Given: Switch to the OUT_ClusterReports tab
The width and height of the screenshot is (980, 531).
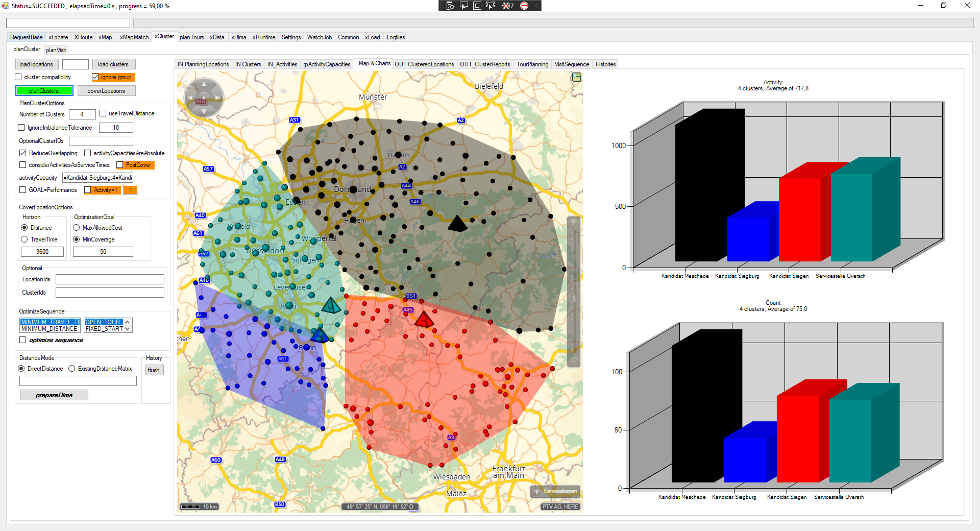Looking at the screenshot, I should (x=484, y=64).
